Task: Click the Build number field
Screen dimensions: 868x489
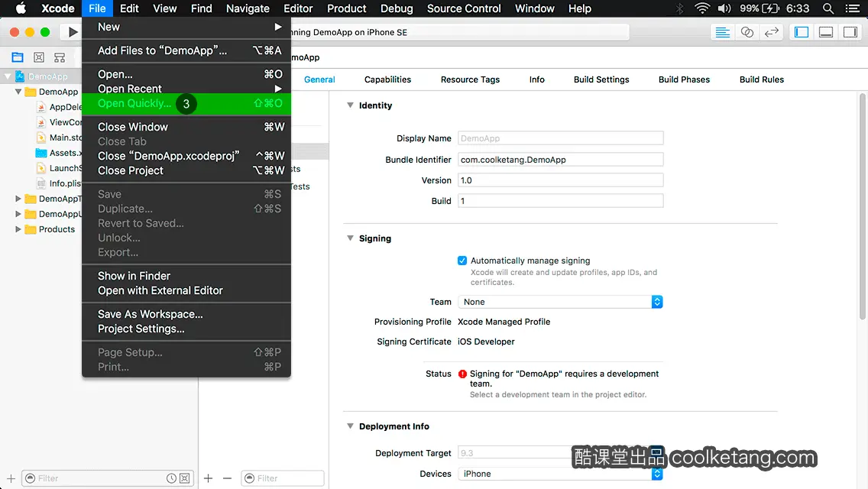Action: 560,200
